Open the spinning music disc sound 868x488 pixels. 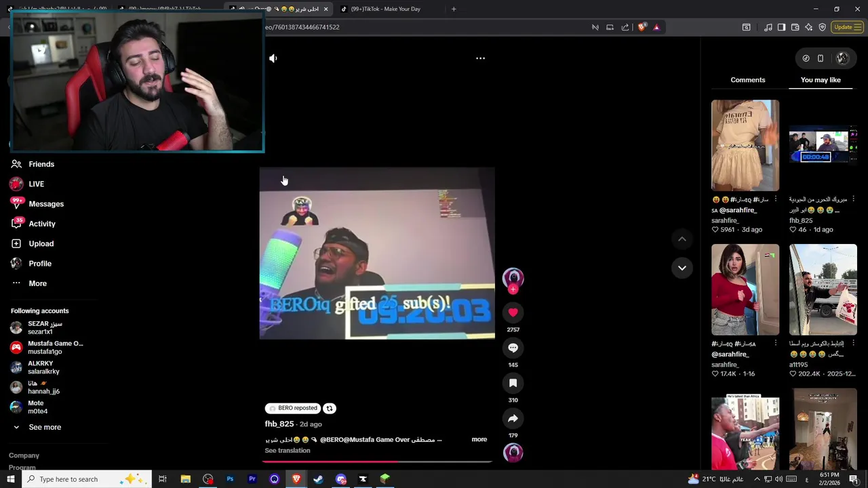click(513, 452)
